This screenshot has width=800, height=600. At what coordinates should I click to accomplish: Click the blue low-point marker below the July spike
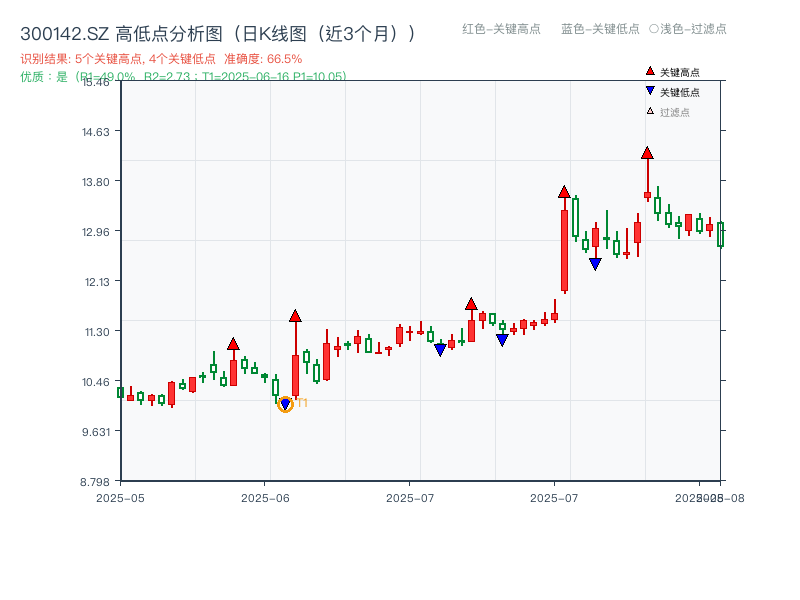tap(595, 263)
